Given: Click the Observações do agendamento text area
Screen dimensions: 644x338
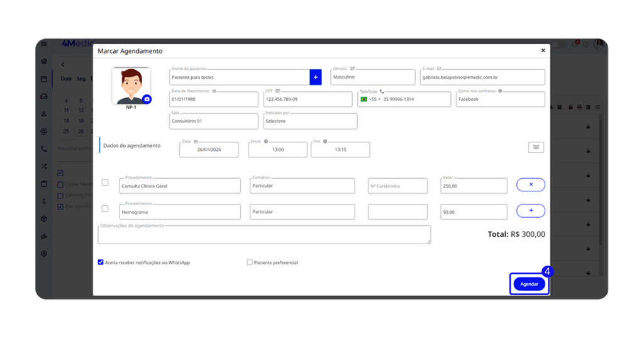Looking at the screenshot, I should pos(264,235).
